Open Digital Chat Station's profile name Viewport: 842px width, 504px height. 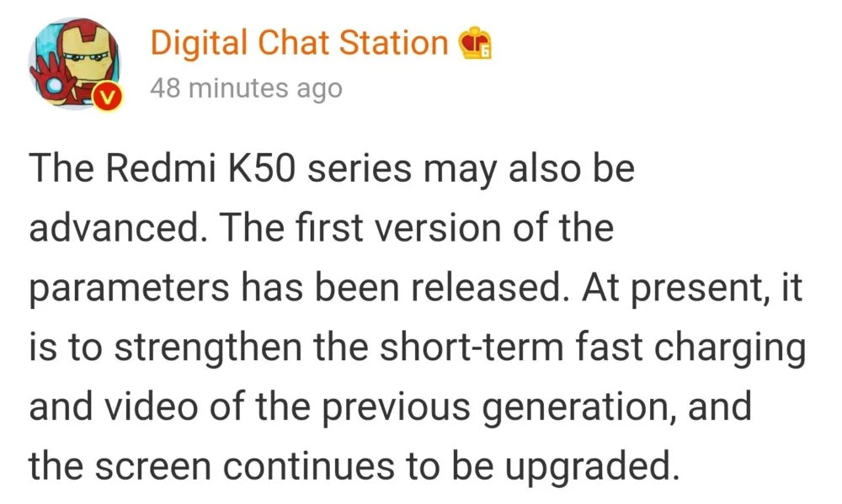point(299,43)
